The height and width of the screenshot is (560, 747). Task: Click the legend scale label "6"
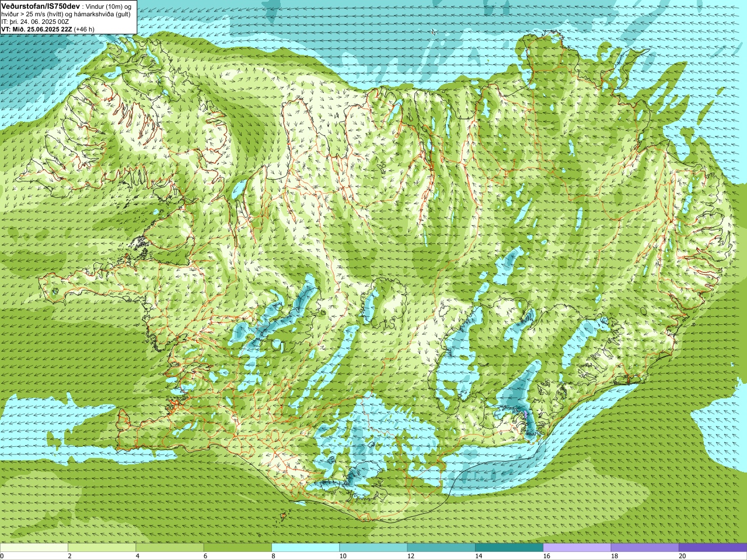click(205, 556)
